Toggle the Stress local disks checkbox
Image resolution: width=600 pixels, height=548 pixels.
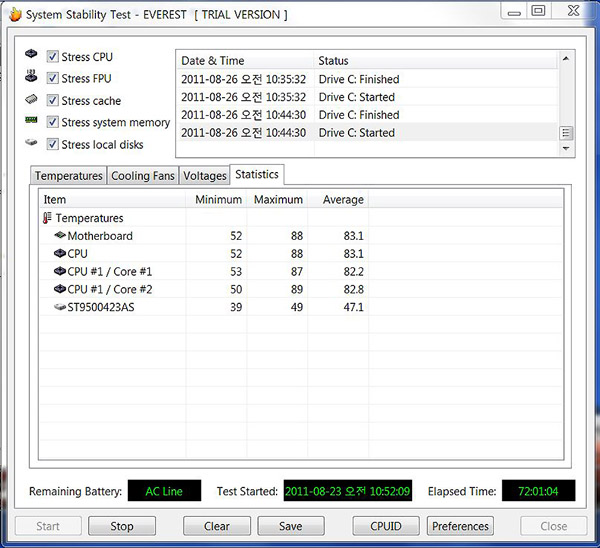tap(52, 145)
